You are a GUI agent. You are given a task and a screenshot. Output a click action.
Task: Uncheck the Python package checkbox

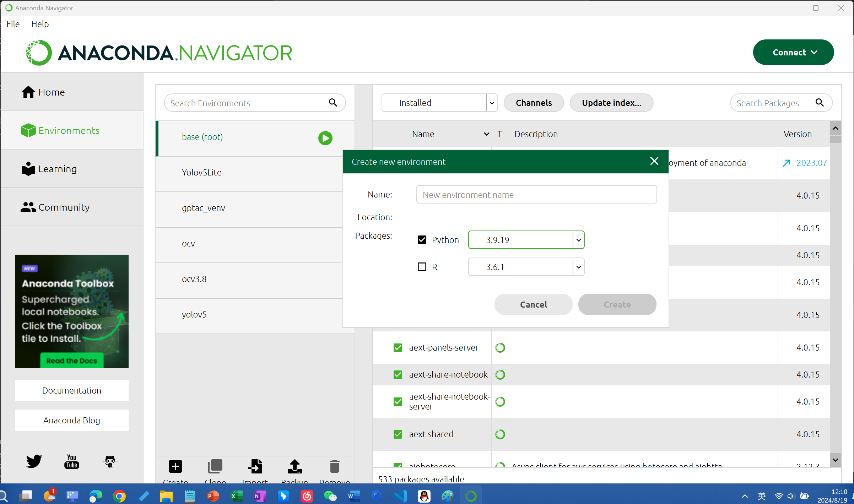tap(422, 240)
